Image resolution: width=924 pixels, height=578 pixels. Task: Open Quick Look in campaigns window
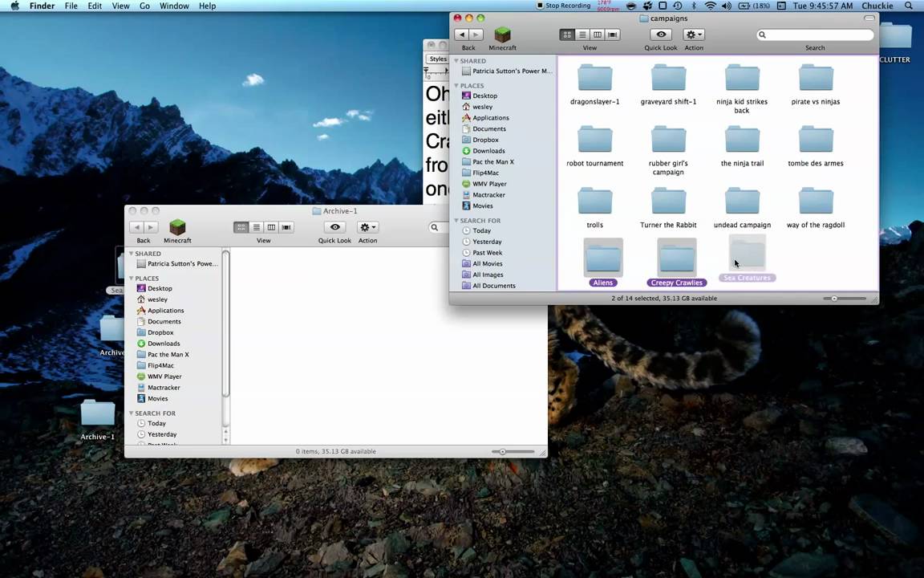coord(661,35)
